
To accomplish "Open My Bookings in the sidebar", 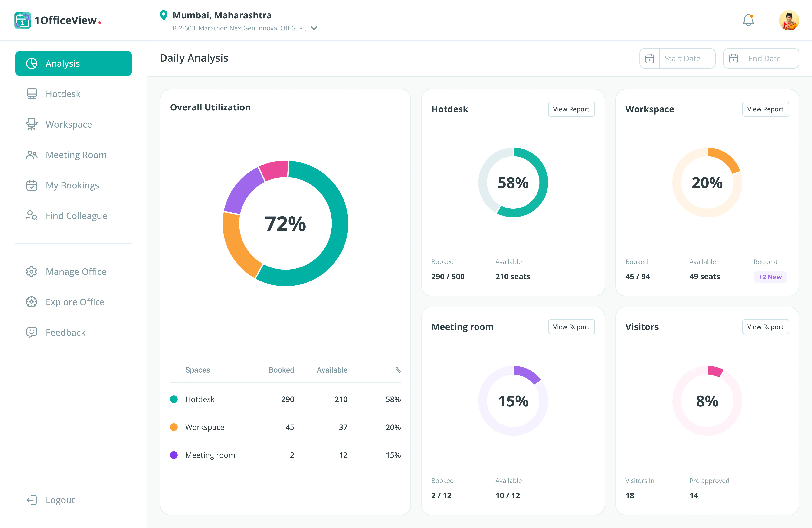I will [62, 185].
